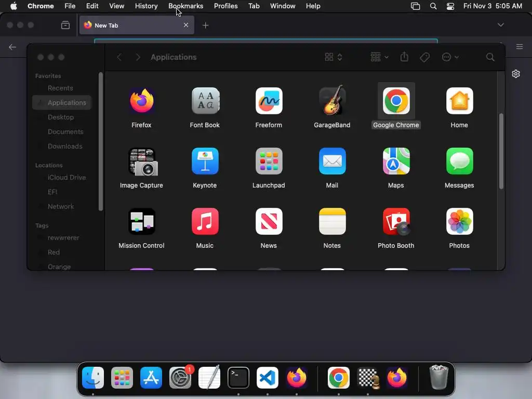Image resolution: width=532 pixels, height=399 pixels.
Task: Add a new browser tab
Action: 206,25
